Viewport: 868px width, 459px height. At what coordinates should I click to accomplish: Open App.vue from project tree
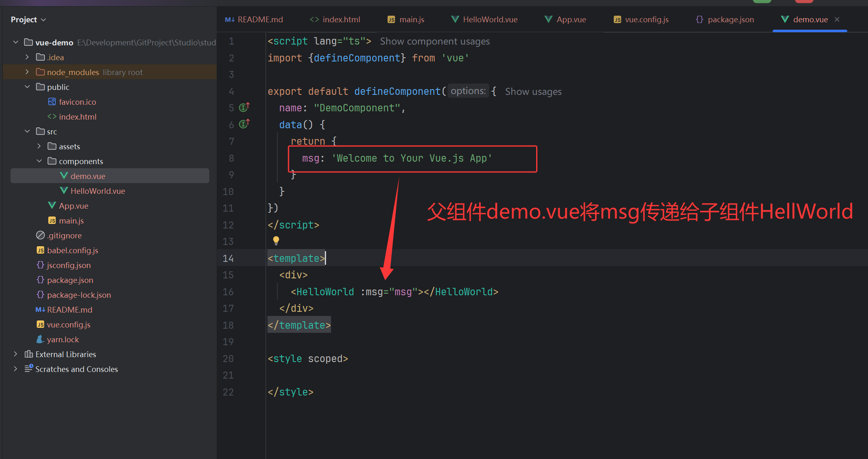(x=73, y=206)
